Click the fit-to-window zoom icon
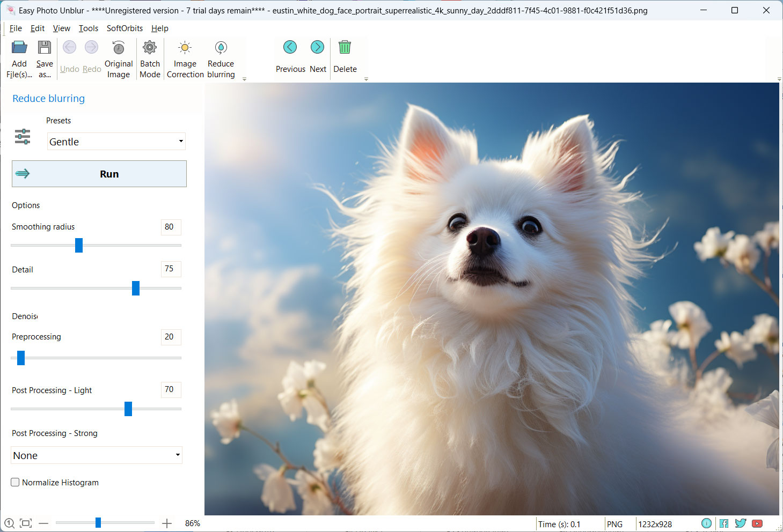Viewport: 783px width, 532px height. (x=26, y=523)
